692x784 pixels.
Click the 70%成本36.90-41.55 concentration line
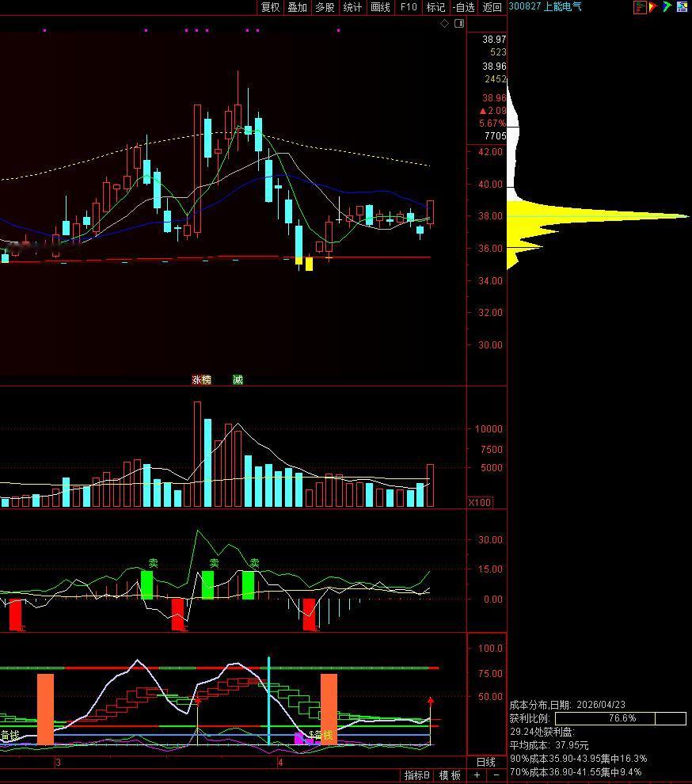576,772
